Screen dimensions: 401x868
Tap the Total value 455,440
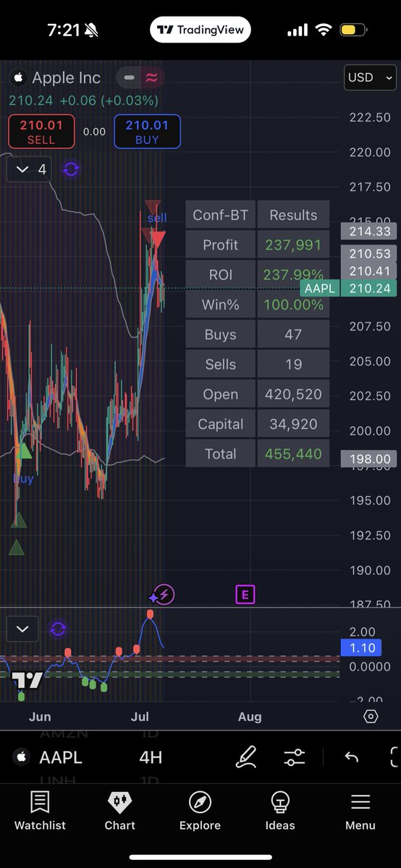coord(292,454)
